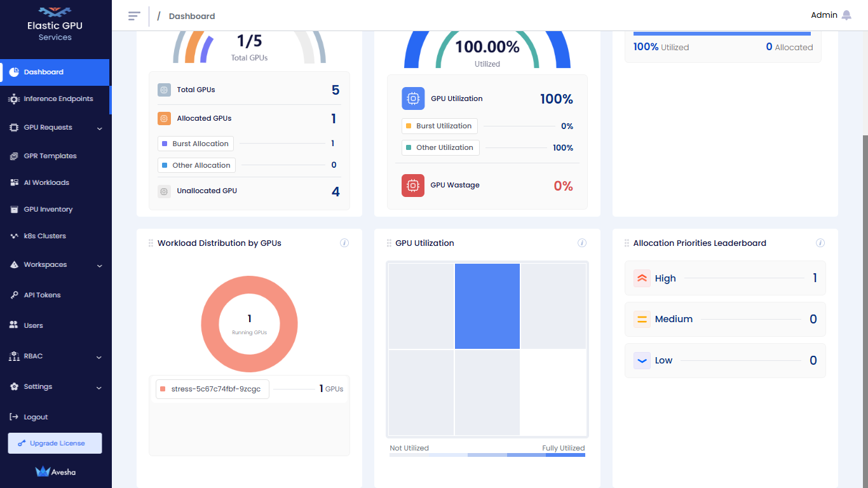Click the stress-5c67c74fbf-9zcgc workload legend item
This screenshot has width=868, height=488.
click(x=212, y=389)
